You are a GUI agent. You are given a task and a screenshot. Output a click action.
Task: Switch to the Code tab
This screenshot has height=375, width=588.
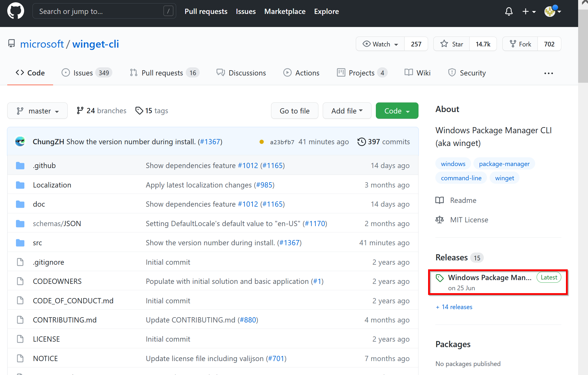click(x=30, y=73)
